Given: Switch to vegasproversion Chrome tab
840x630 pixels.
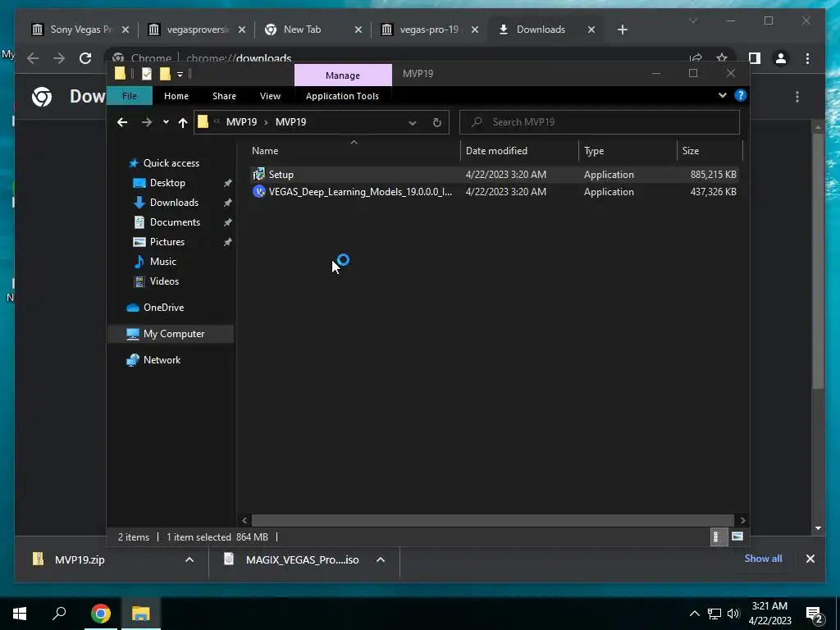Looking at the screenshot, I should 198,30.
